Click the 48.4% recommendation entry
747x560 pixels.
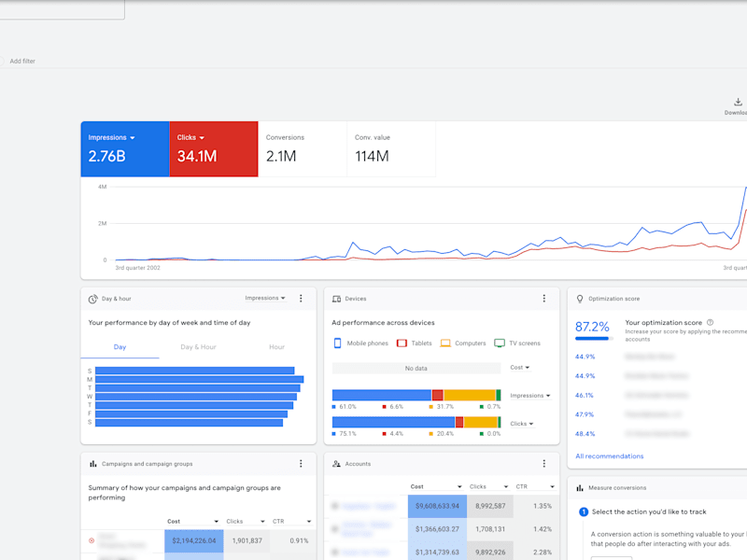[x=585, y=434]
